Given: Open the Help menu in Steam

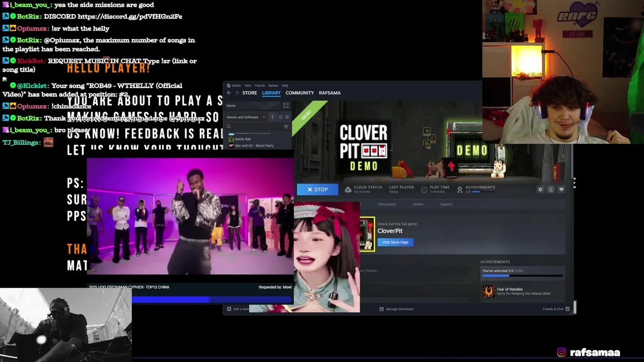Looking at the screenshot, I should 285,85.
